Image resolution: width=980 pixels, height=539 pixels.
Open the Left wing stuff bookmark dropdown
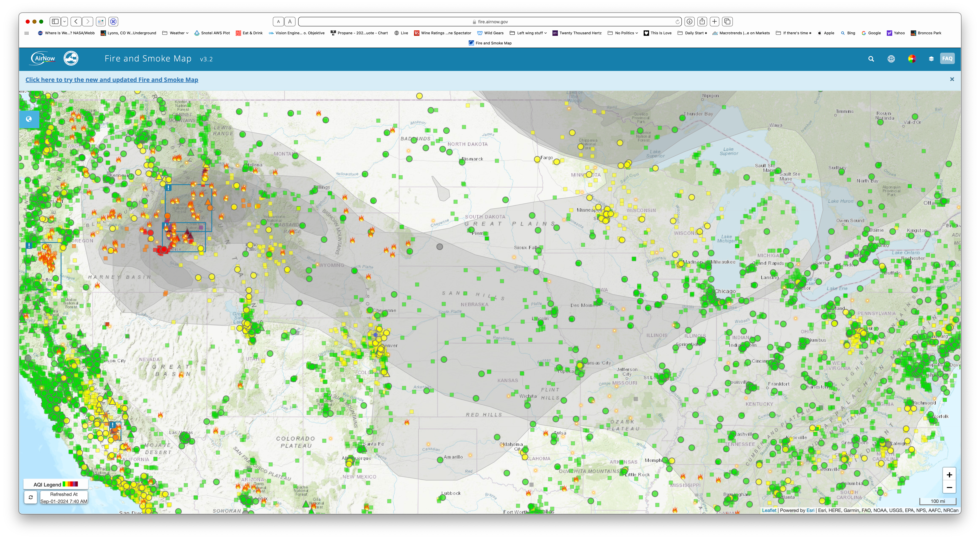[528, 33]
